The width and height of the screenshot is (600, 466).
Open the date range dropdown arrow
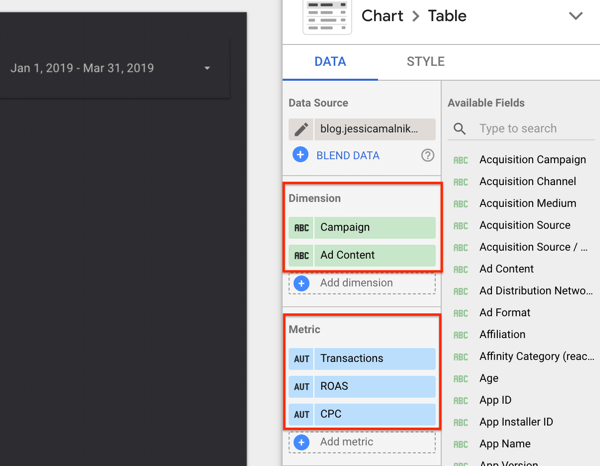pyautogui.click(x=207, y=68)
